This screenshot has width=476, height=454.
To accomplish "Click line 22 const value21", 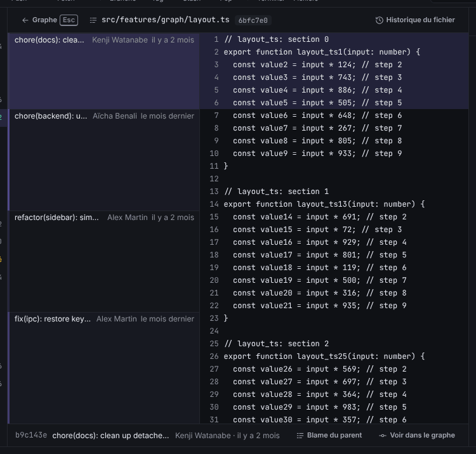I will [x=320, y=306].
